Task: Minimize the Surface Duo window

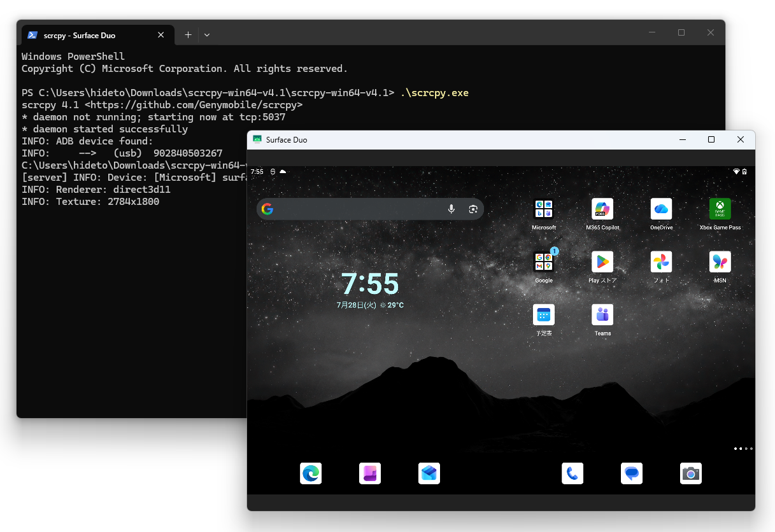Action: (x=682, y=139)
